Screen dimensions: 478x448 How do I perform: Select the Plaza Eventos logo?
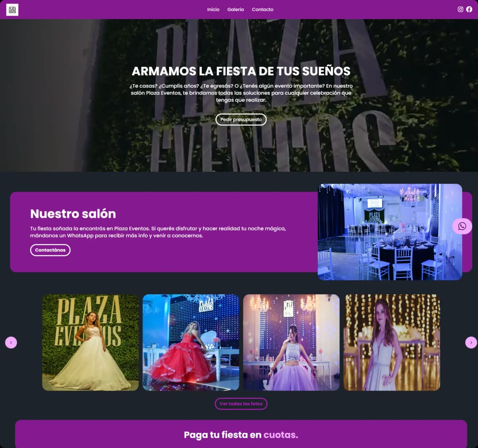point(12,9)
